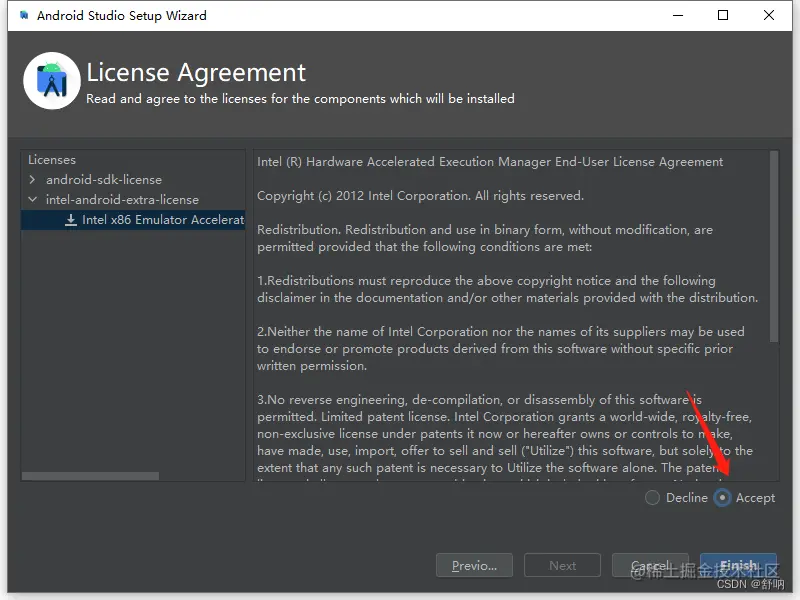Expand the android-sdk-license node

click(32, 180)
